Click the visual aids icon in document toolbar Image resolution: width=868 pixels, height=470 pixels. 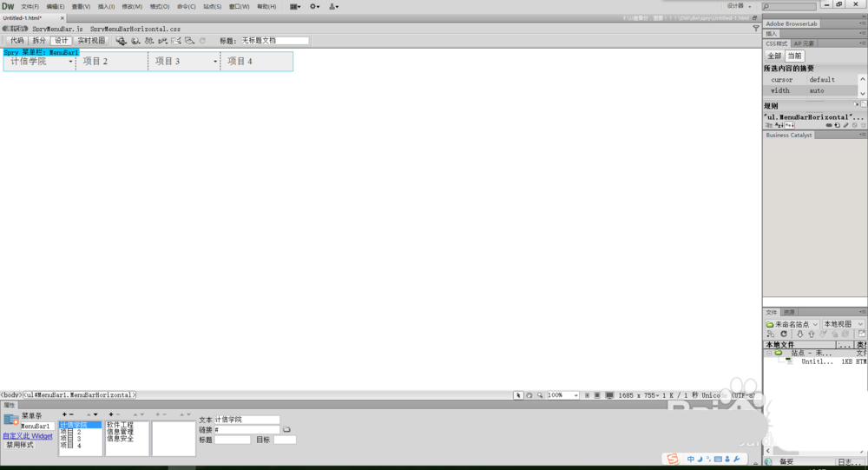[189, 41]
